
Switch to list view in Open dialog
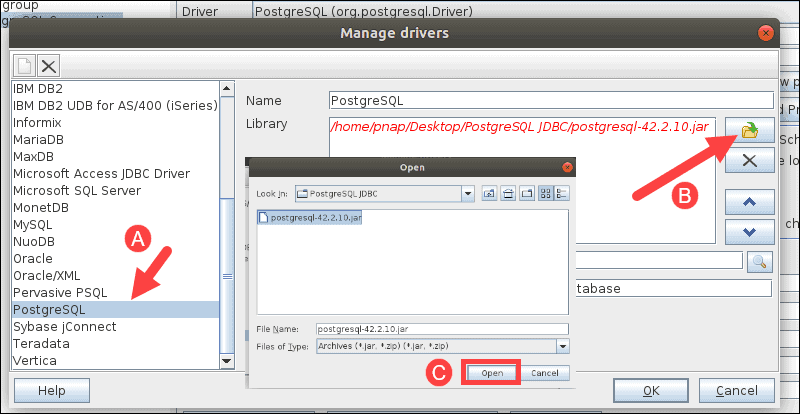pyautogui.click(x=546, y=193)
